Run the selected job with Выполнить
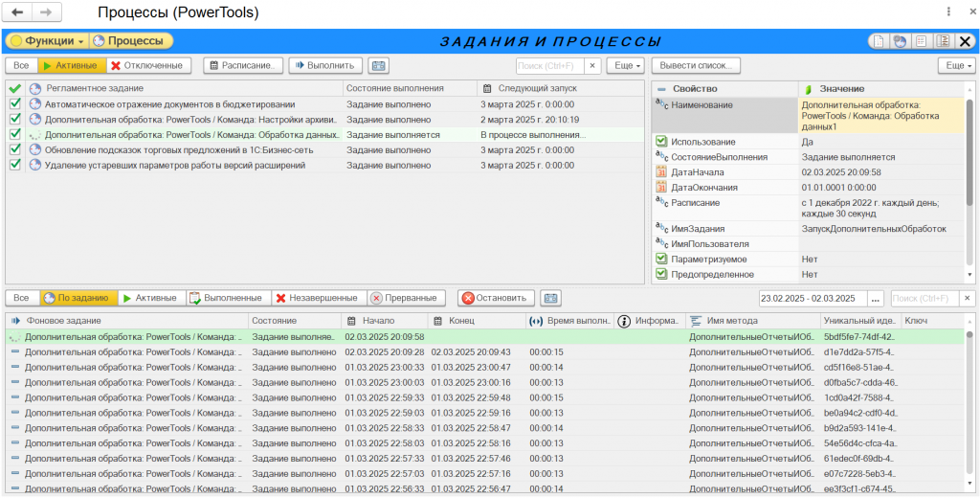Viewport: 980px width, 498px height. click(325, 65)
